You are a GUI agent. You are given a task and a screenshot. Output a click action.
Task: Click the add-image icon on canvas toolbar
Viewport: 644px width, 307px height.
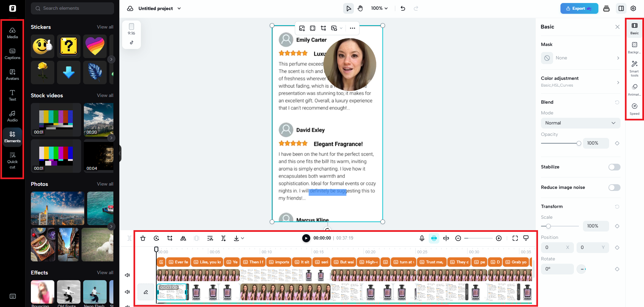coord(302,28)
